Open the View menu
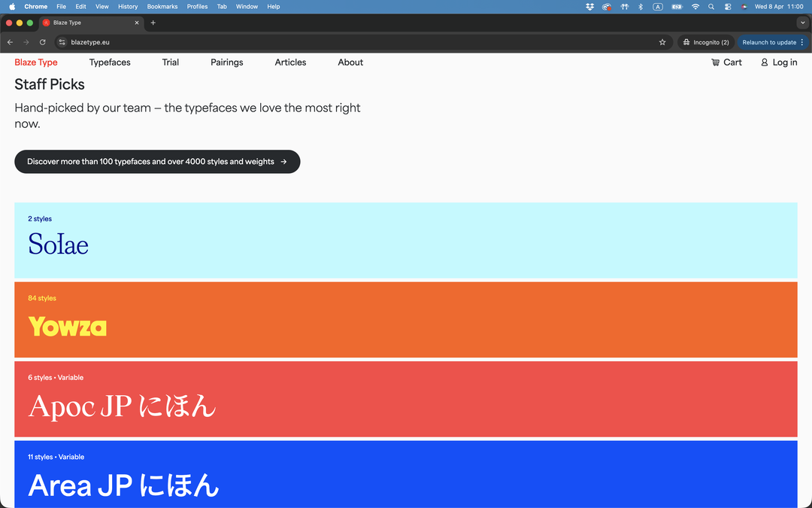The width and height of the screenshot is (812, 508). [102, 7]
